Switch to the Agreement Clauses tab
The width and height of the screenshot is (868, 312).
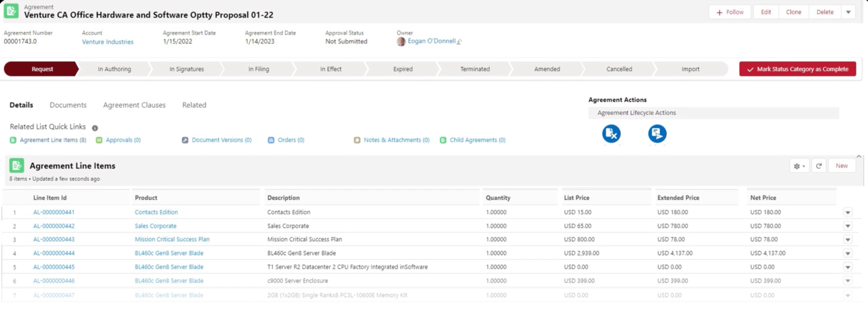point(134,105)
